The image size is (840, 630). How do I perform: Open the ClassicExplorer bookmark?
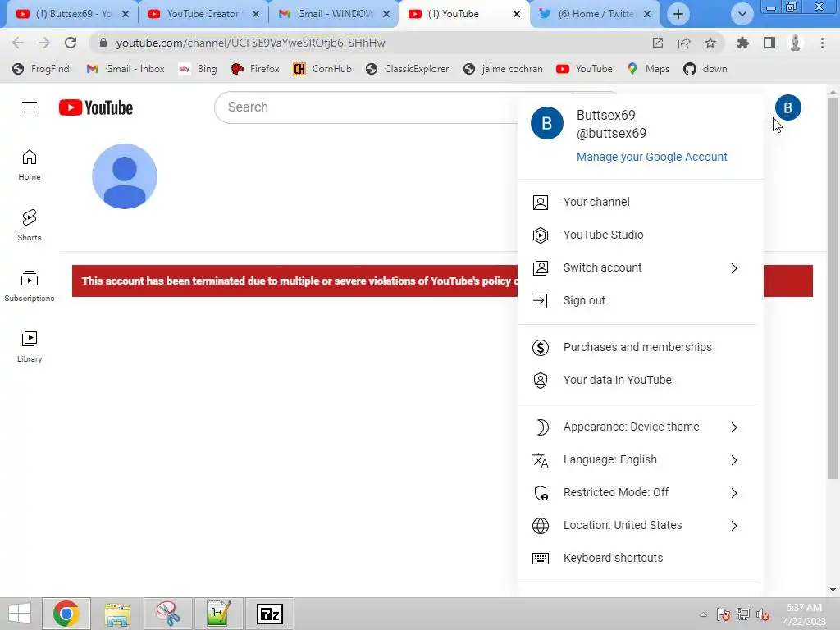pyautogui.click(x=408, y=69)
